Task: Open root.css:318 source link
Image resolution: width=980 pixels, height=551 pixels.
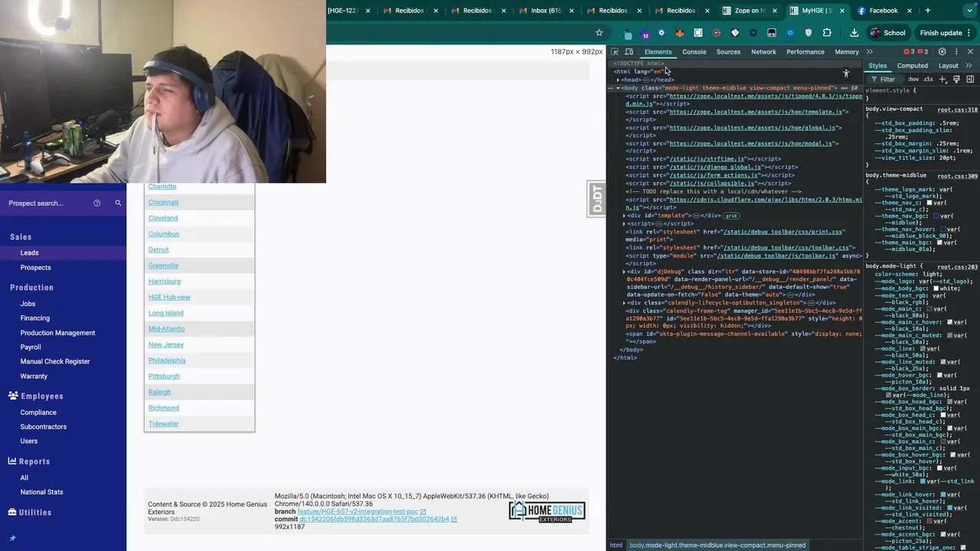Action: [x=957, y=109]
